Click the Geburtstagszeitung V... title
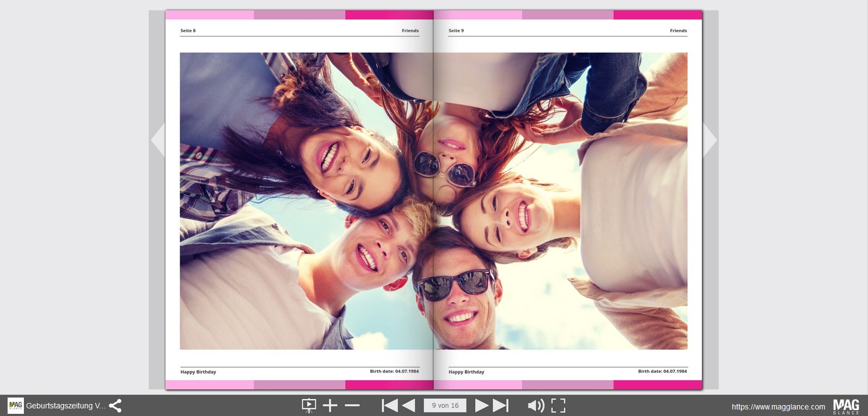Screen dimensions: 868x416 coord(66,406)
